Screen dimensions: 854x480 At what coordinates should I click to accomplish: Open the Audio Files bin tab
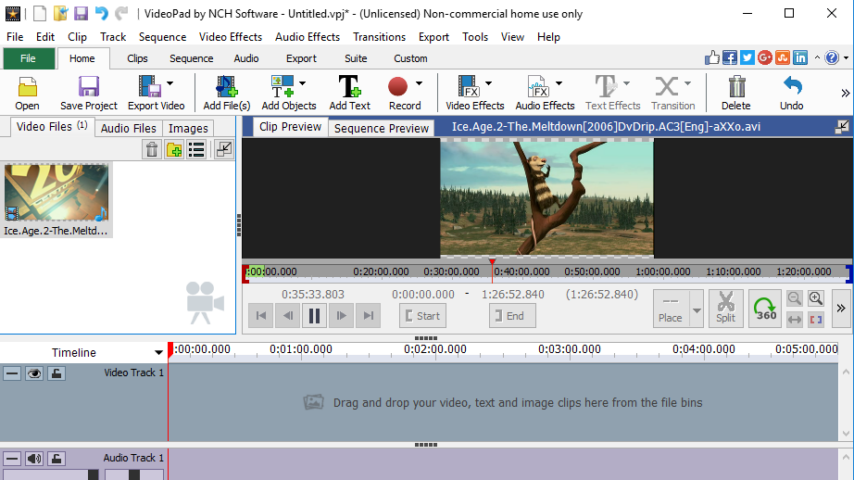click(129, 128)
